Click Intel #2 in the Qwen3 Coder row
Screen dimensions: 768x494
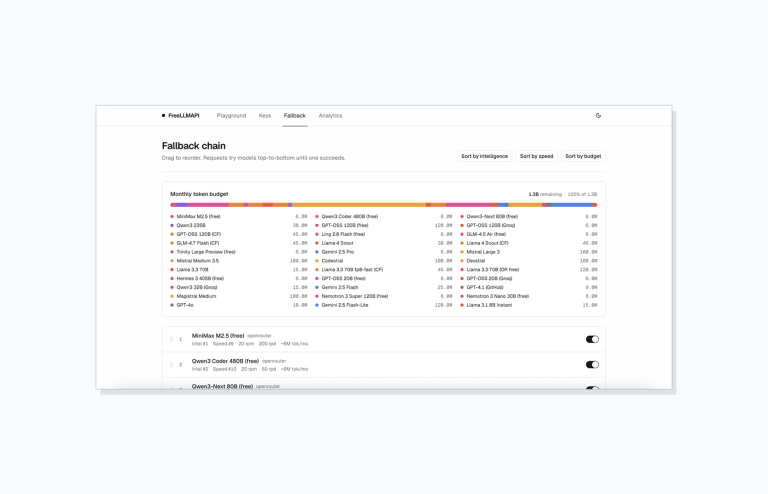click(200, 369)
